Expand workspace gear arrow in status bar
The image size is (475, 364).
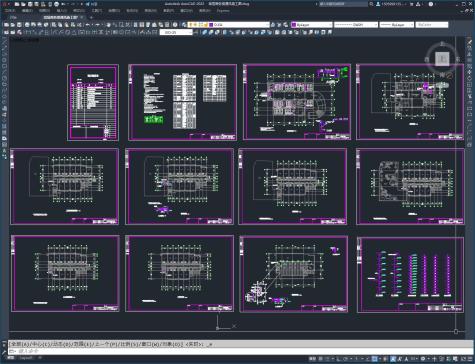pyautogui.click(x=429, y=359)
